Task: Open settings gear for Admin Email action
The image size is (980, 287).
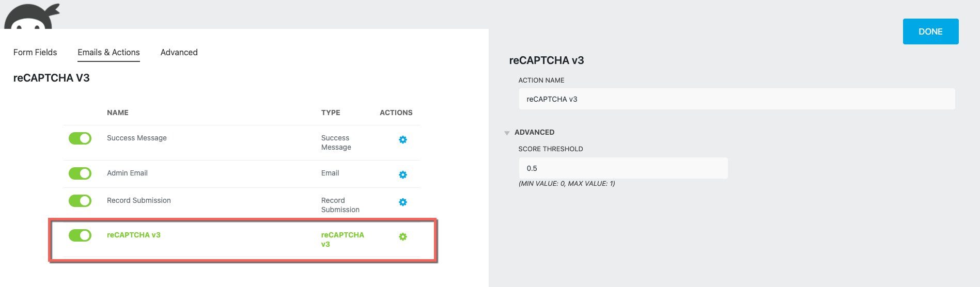Action: (403, 175)
